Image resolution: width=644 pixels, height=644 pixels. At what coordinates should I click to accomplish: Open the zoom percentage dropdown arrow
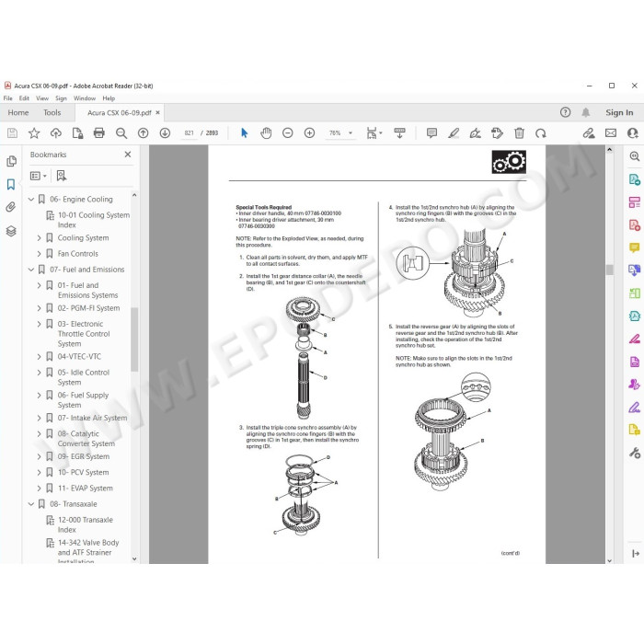point(351,133)
